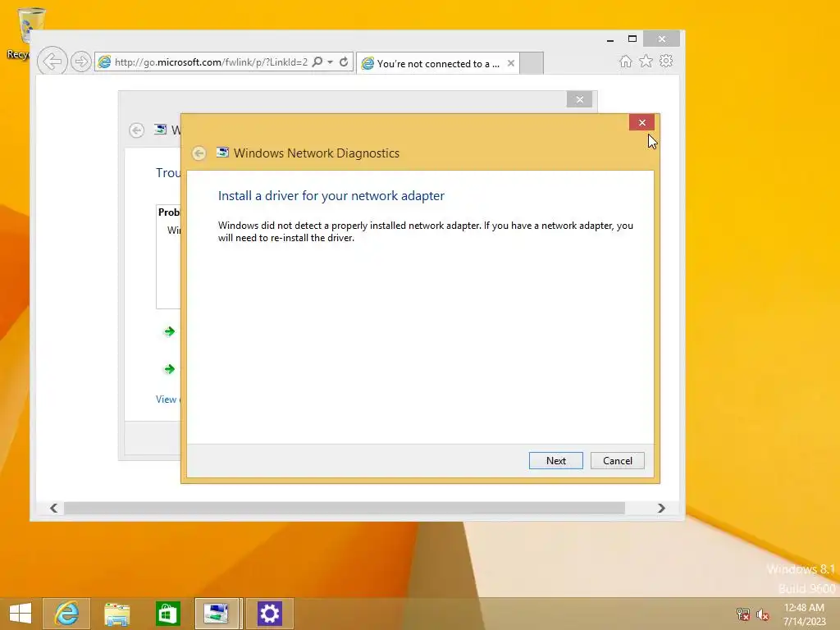This screenshot has width=840, height=630.
Task: Switch to Network Diagnostics taskbar item
Action: pos(217,614)
